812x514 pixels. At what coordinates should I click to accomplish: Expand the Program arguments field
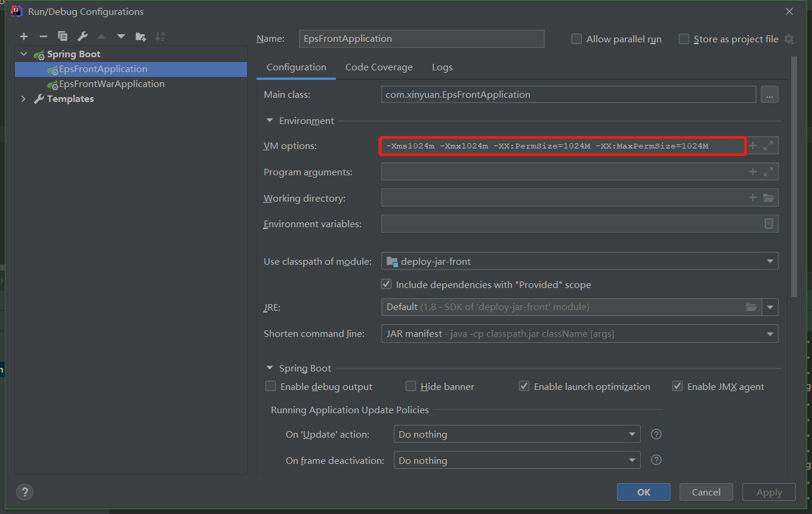click(768, 172)
